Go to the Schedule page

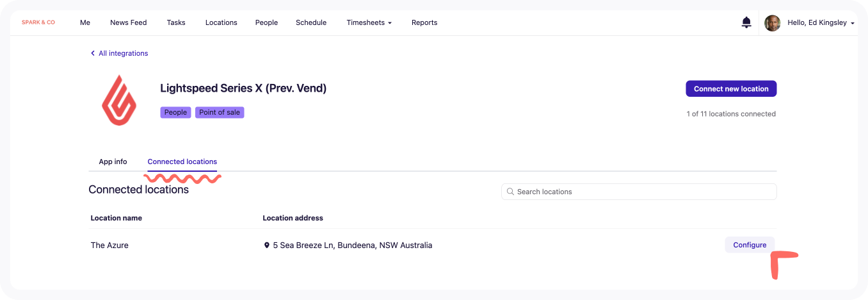click(311, 22)
